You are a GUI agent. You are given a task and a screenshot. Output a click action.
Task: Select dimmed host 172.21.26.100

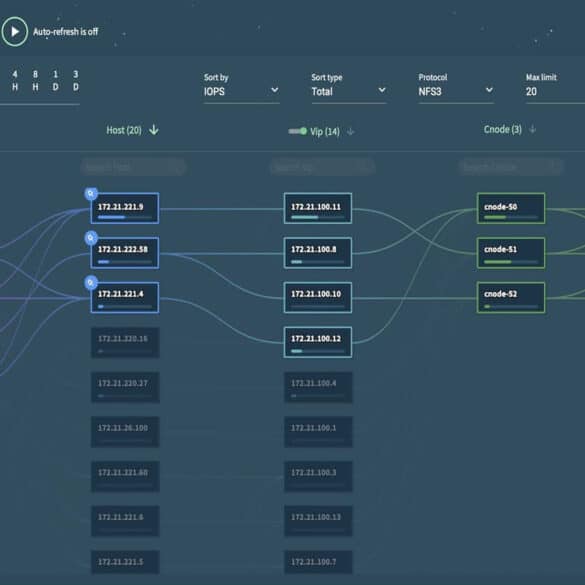125,432
